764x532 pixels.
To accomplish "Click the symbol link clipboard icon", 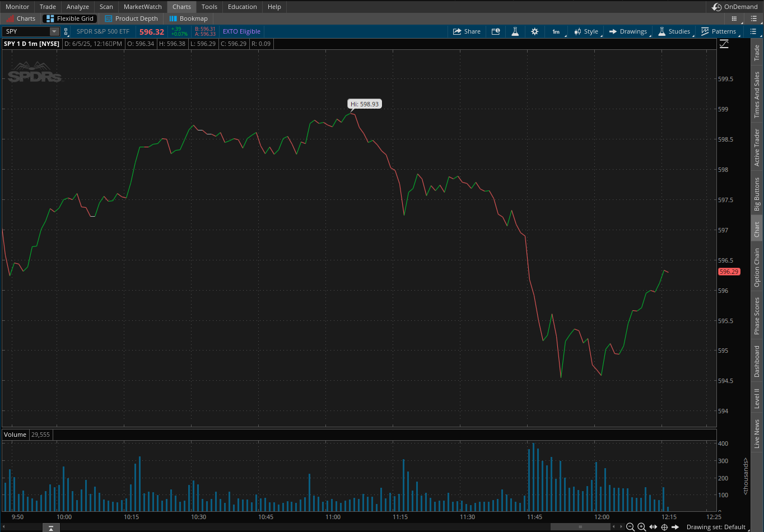I will click(x=66, y=32).
